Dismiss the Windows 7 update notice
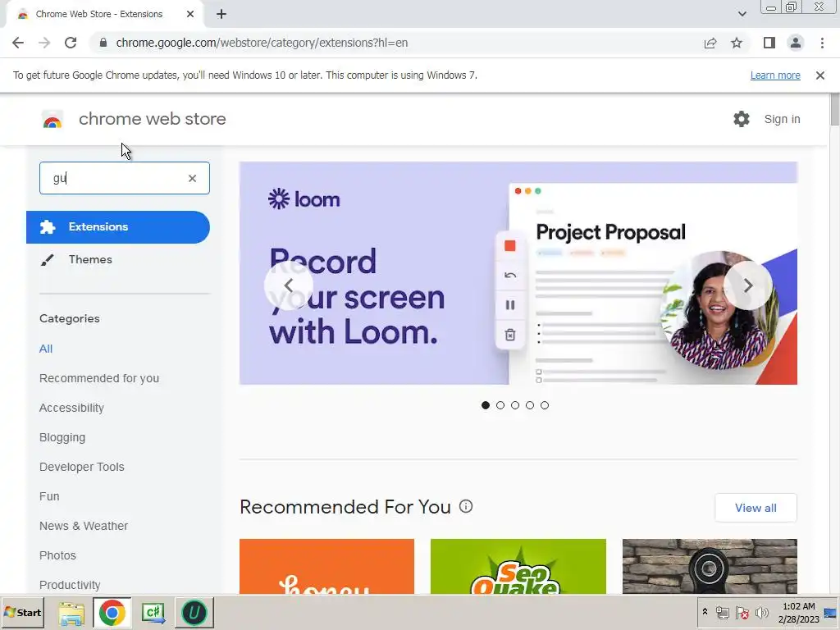Screen dimensions: 840x630 coord(820,75)
